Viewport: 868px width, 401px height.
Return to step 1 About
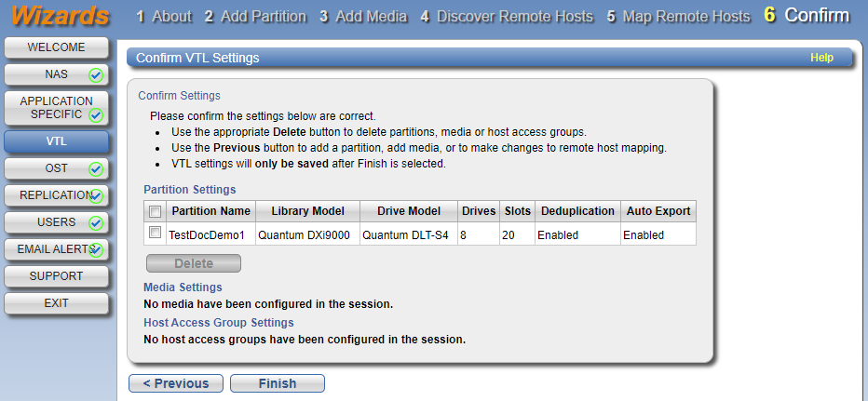click(x=164, y=17)
